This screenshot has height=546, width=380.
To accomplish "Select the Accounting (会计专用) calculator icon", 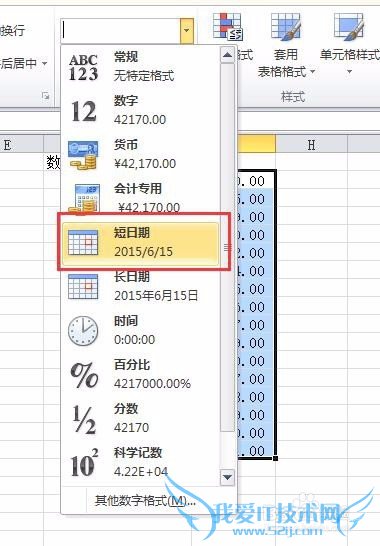I will (84, 198).
